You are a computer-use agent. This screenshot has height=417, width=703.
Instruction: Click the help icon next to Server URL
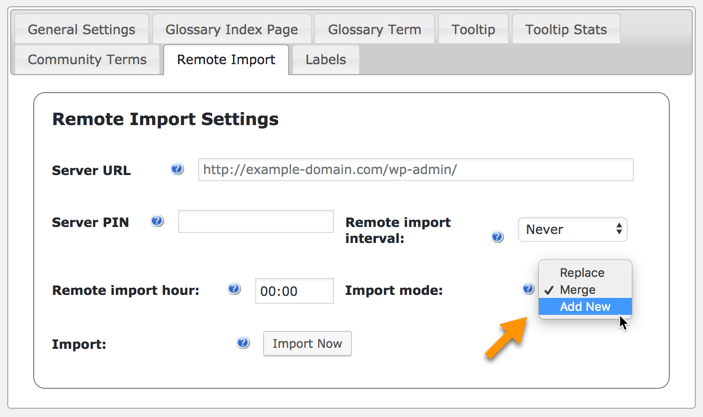click(x=177, y=169)
